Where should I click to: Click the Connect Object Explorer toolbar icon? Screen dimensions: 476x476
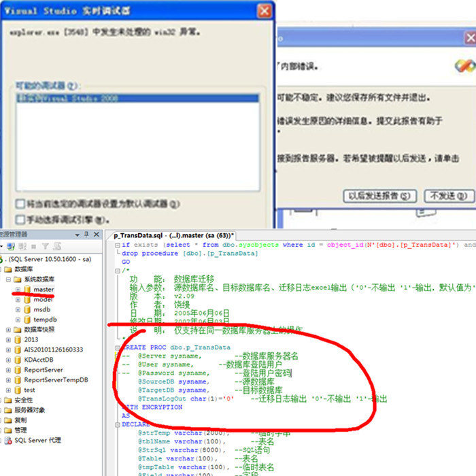11,246
